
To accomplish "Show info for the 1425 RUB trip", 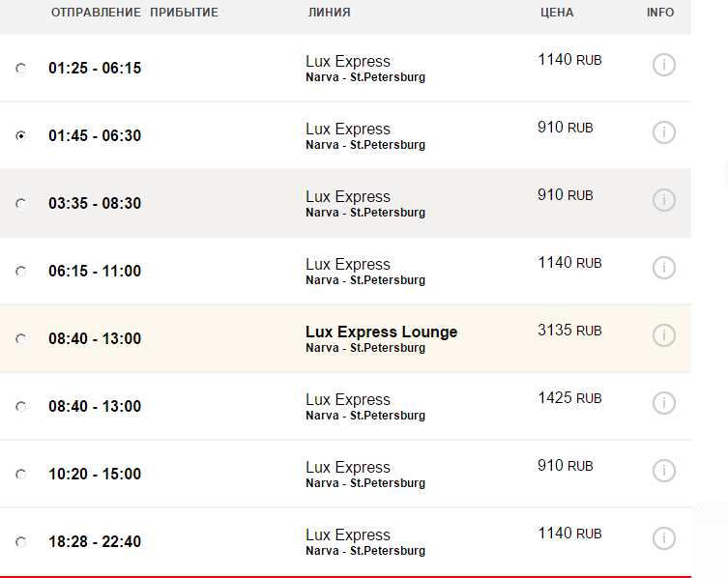I will pos(664,403).
